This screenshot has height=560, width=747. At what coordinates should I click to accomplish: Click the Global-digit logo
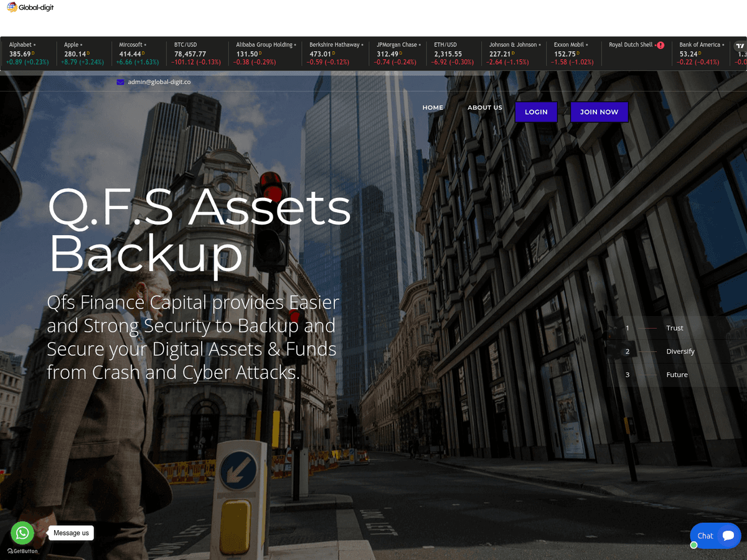(x=31, y=7)
